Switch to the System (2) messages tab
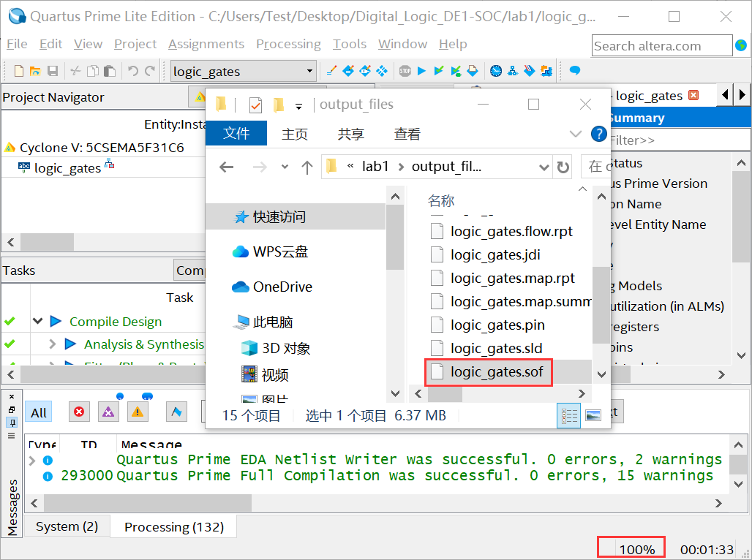The height and width of the screenshot is (560, 752). point(67,526)
